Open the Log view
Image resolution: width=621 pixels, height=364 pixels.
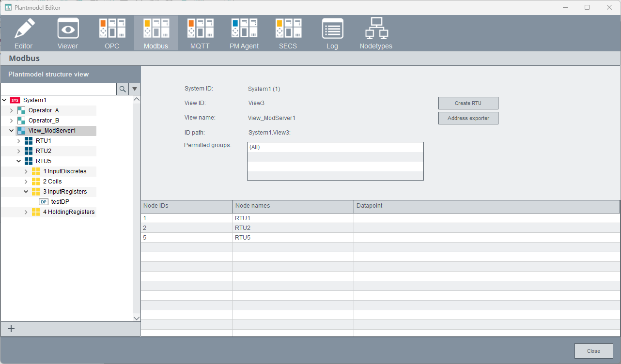[x=332, y=33]
